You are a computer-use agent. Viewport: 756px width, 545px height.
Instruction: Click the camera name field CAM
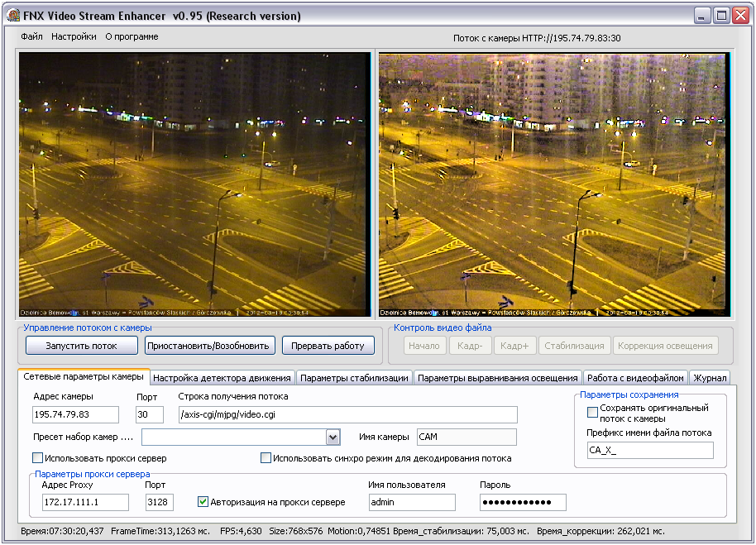pos(467,437)
